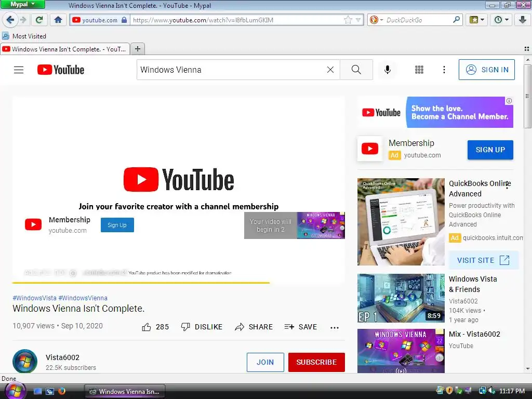The height and width of the screenshot is (399, 532).
Task: Click Show Desktop quick launch icon
Action: point(37,391)
